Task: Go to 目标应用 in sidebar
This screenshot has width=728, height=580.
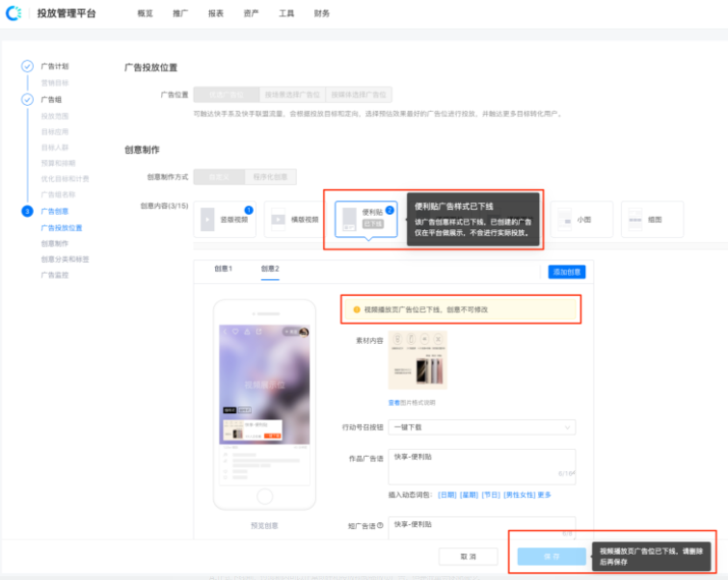Action: 55,132
